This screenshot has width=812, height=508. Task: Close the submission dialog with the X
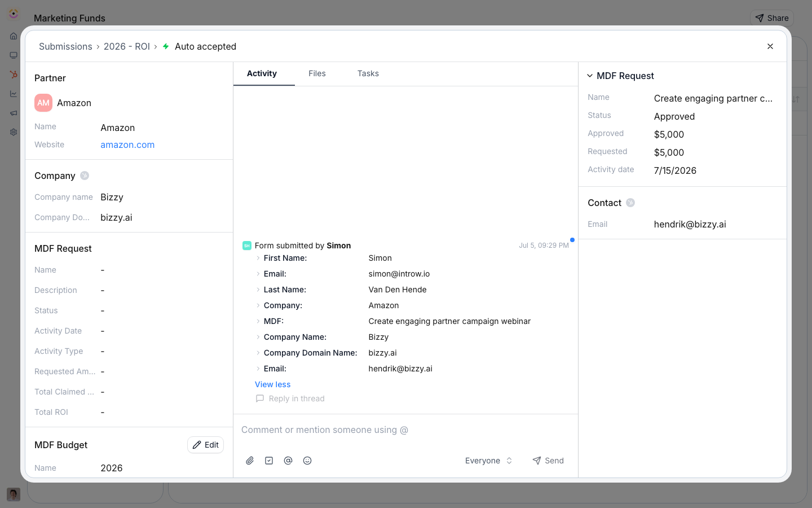tap(770, 46)
